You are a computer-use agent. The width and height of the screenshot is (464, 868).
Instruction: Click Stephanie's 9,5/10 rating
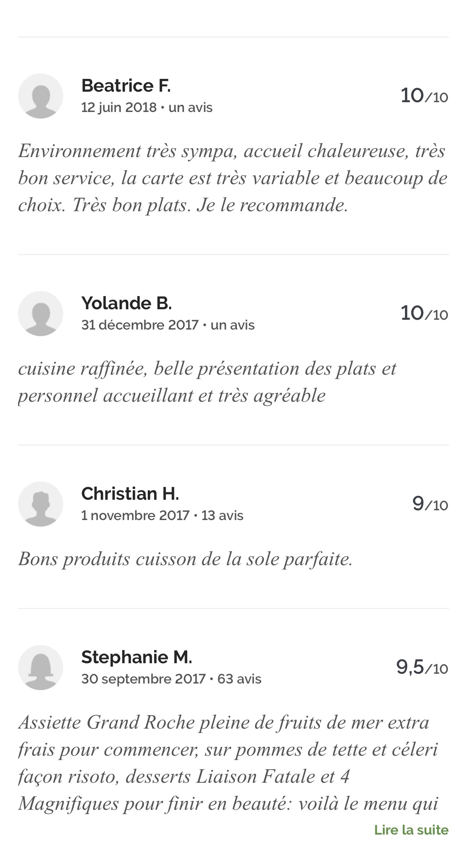422,667
